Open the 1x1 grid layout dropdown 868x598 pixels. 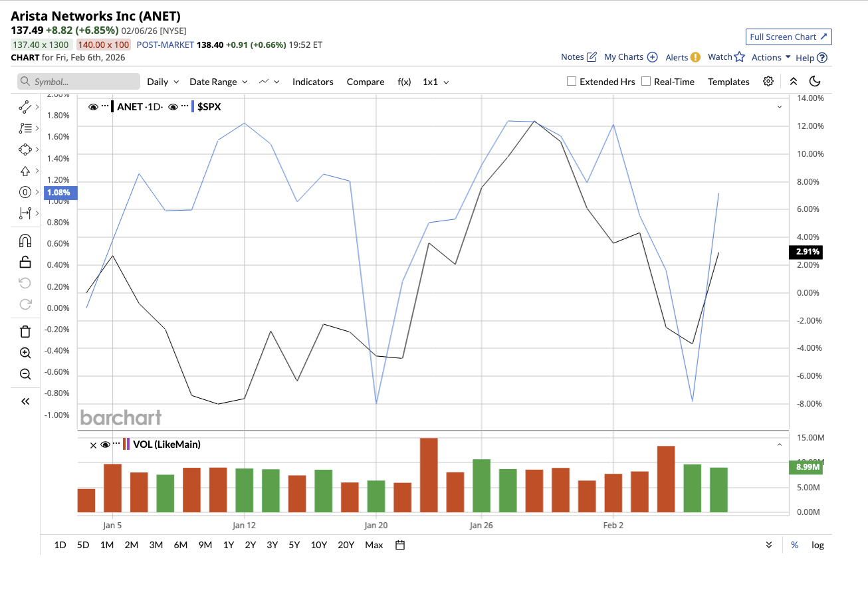point(436,82)
